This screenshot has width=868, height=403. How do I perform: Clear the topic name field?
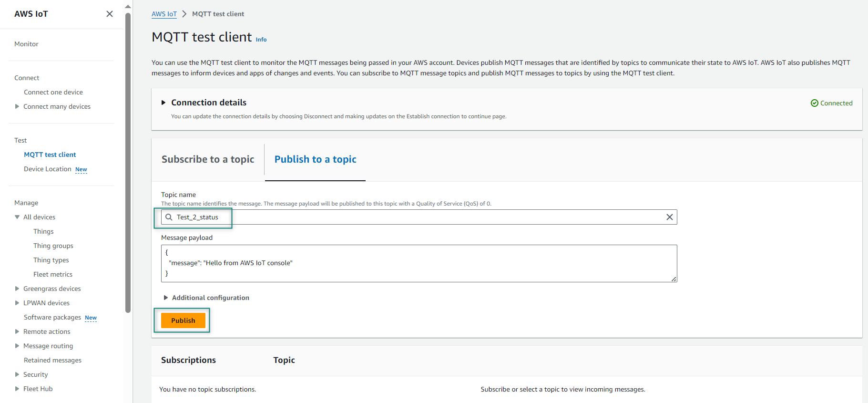coord(669,217)
